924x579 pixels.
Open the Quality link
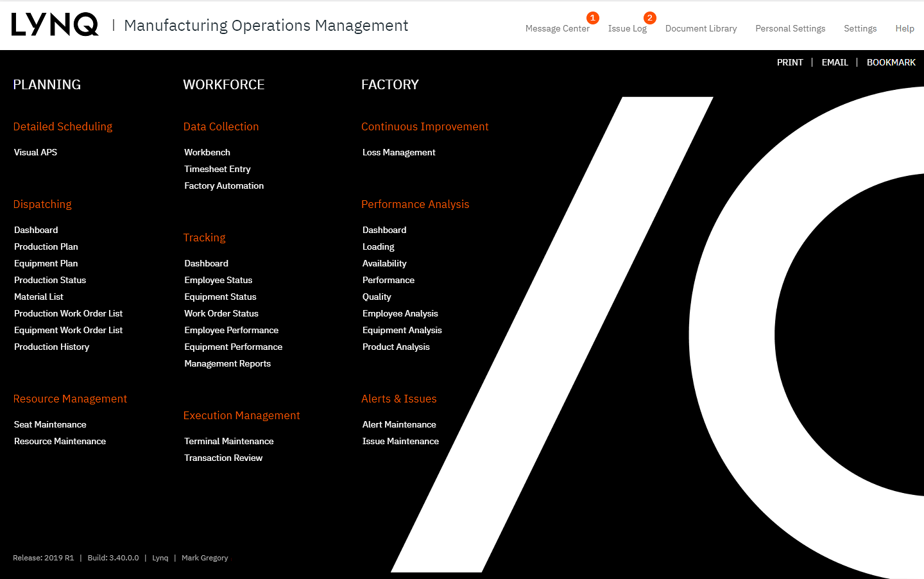pos(377,297)
